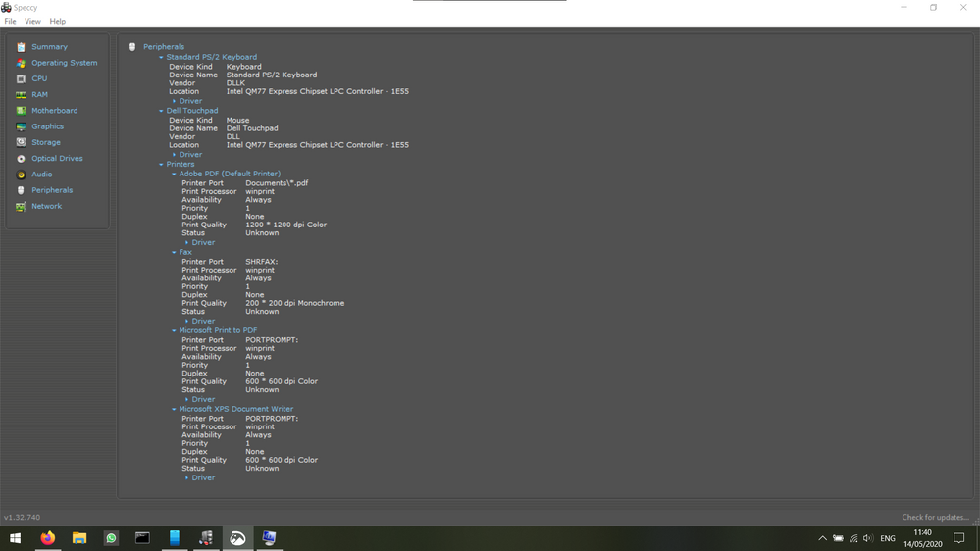
Task: Collapse the Dell Touchpad node
Action: (161, 111)
